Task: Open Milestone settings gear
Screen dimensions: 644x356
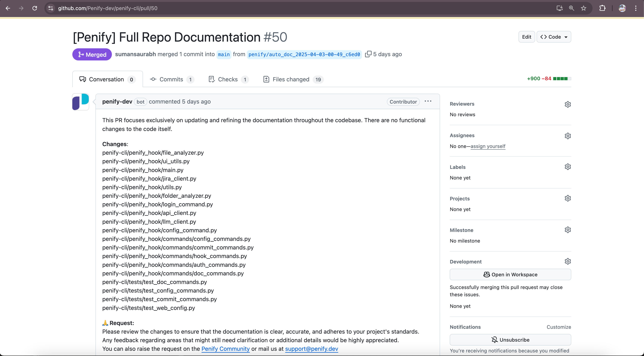Action: [568, 230]
